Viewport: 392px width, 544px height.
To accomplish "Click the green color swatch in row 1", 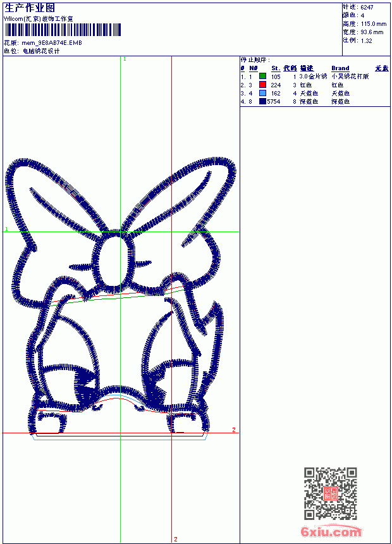I will click(262, 77).
